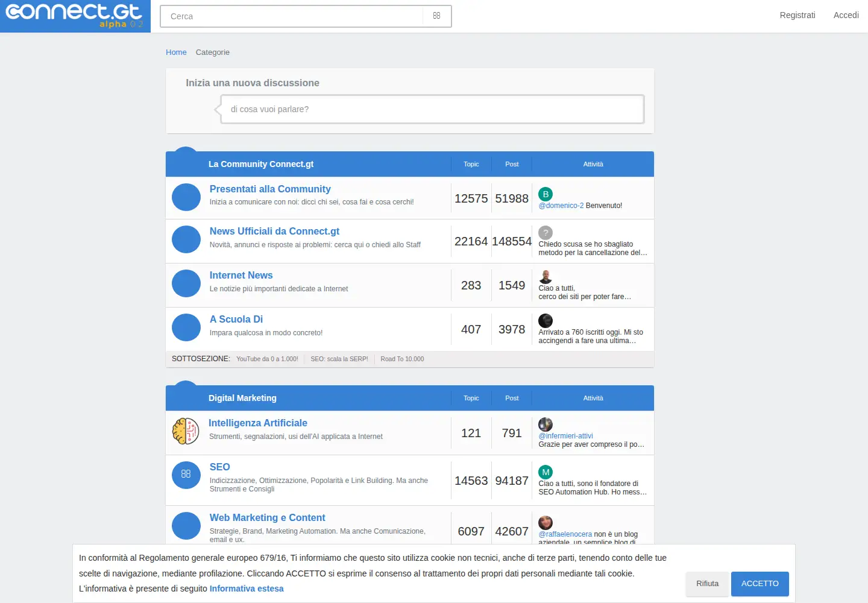Click the SEO category circle icon

click(186, 475)
